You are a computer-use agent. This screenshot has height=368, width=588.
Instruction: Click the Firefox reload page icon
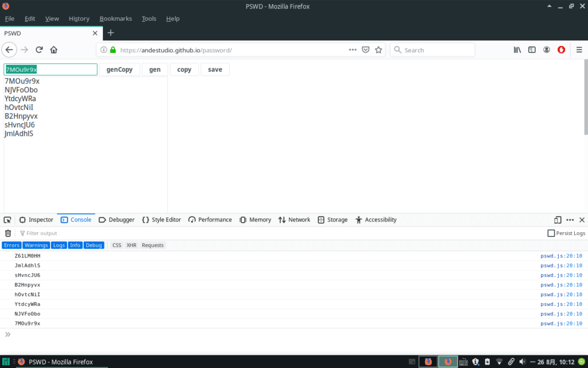tap(39, 50)
